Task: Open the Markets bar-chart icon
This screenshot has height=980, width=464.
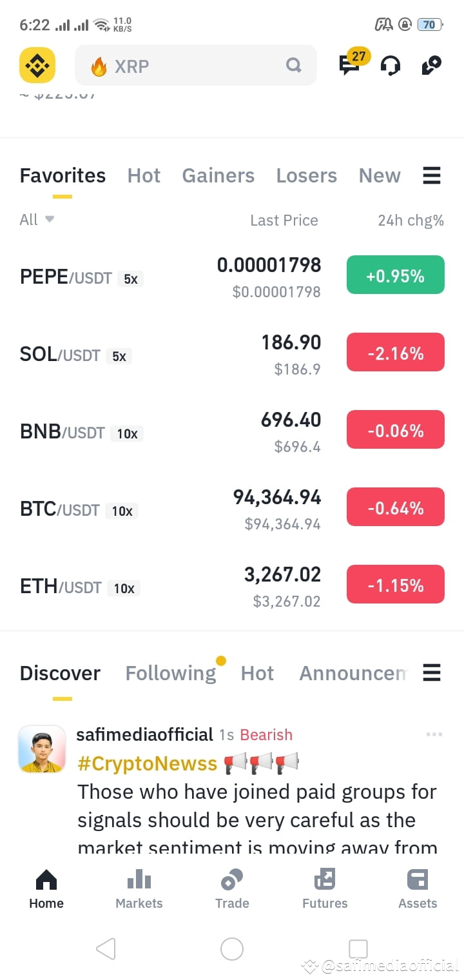Action: [139, 879]
